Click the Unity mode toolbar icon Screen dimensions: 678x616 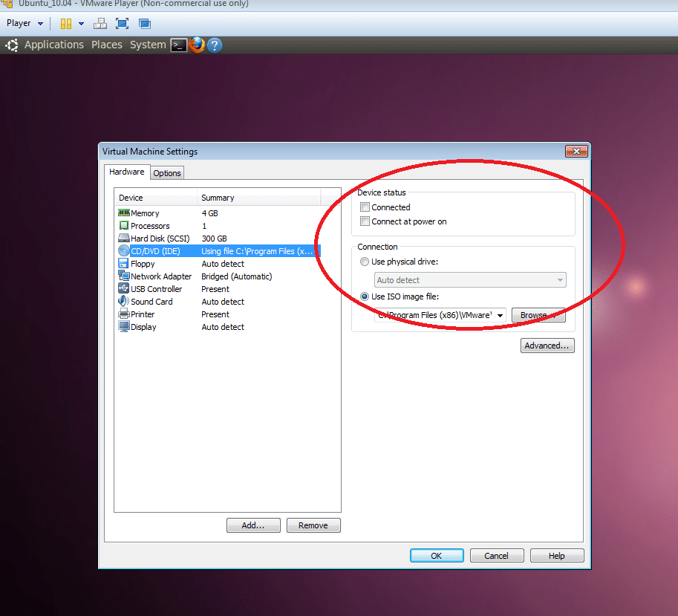144,23
